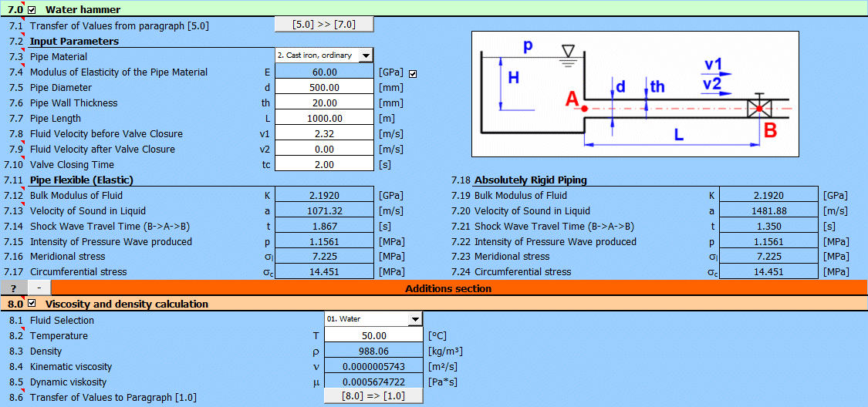Edit the Pipe Diameter input field
The width and height of the screenshot is (868, 407).
[x=324, y=87]
